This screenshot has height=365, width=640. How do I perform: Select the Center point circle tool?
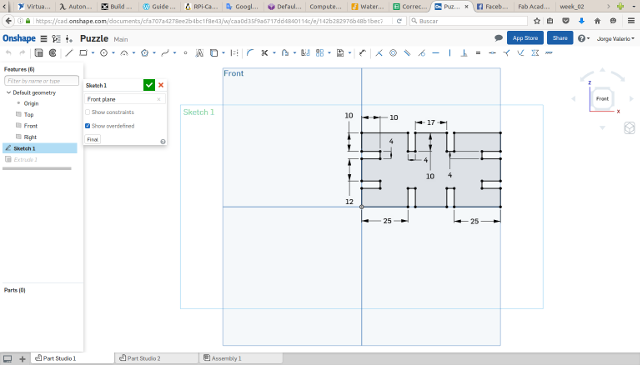[104, 53]
